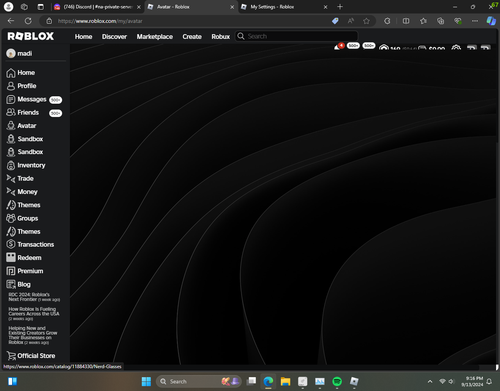Open the Official Store link

[31, 356]
